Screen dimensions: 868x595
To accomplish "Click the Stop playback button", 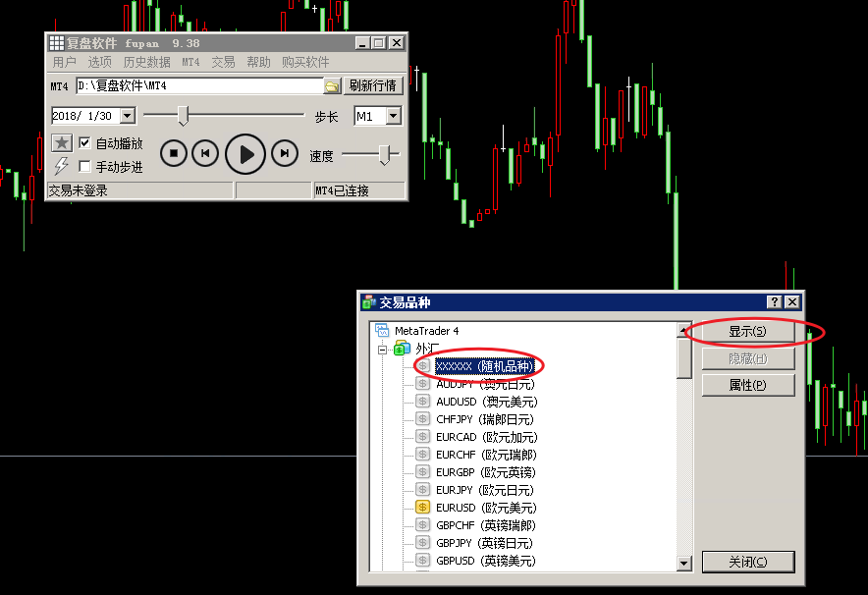I will point(174,153).
